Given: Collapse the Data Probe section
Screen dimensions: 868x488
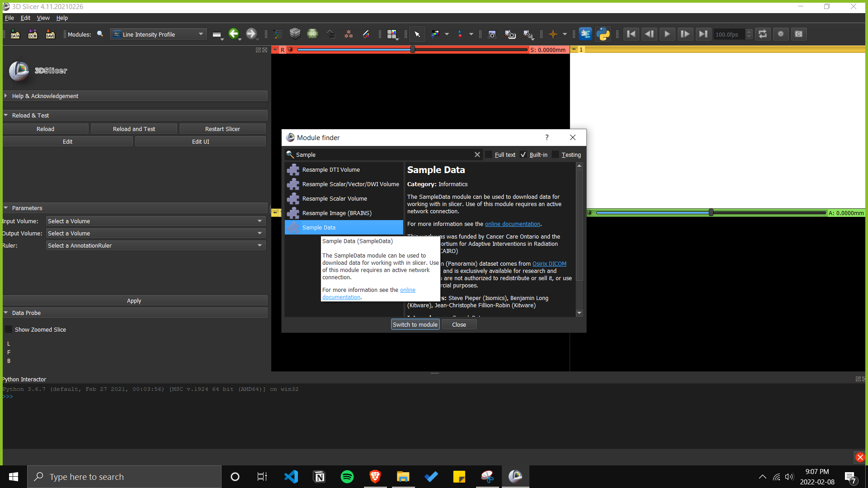Looking at the screenshot, I should click(x=135, y=313).
